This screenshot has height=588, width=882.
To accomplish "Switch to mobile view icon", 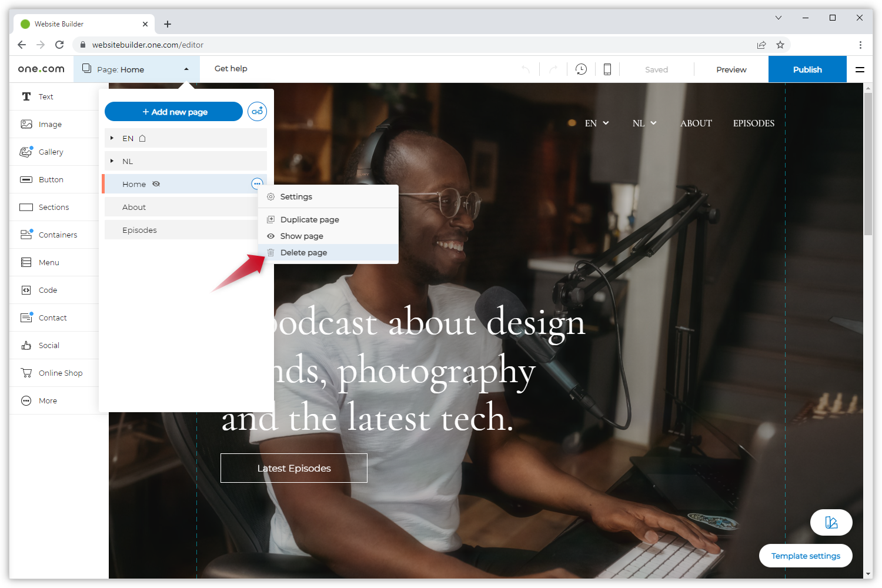I will click(x=607, y=69).
